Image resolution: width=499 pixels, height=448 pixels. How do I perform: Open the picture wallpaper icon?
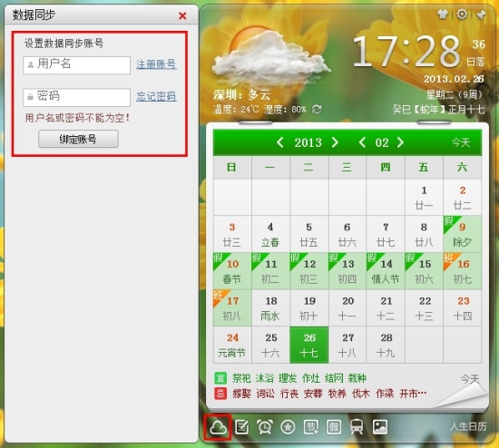380,427
